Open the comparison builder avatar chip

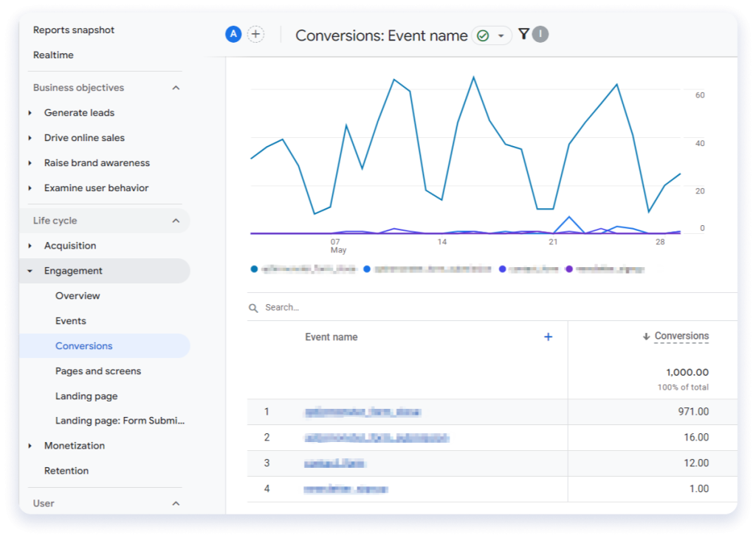[x=233, y=34]
